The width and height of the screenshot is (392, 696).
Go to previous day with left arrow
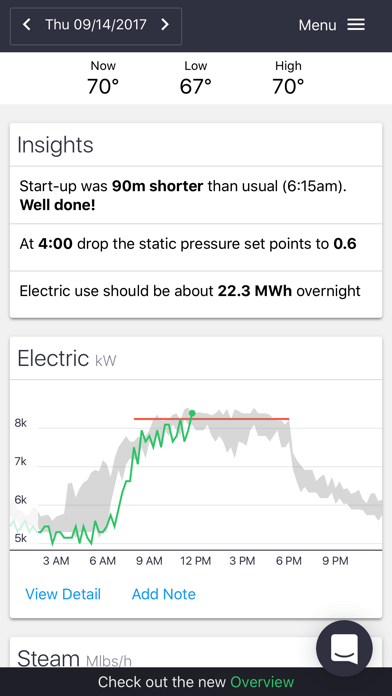coord(27,25)
